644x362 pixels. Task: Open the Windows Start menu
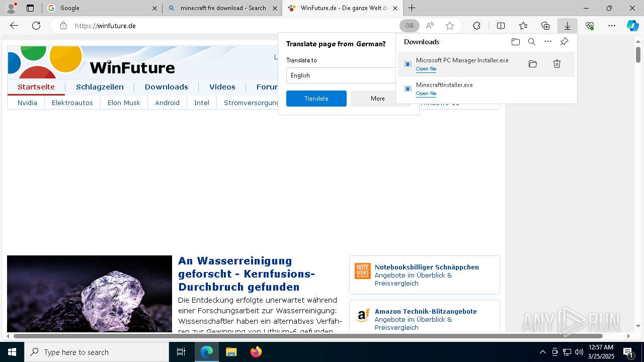(12, 352)
